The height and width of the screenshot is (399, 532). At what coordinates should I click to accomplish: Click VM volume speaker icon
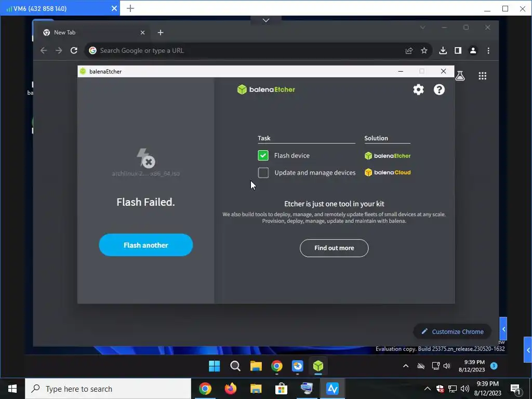[447, 366]
